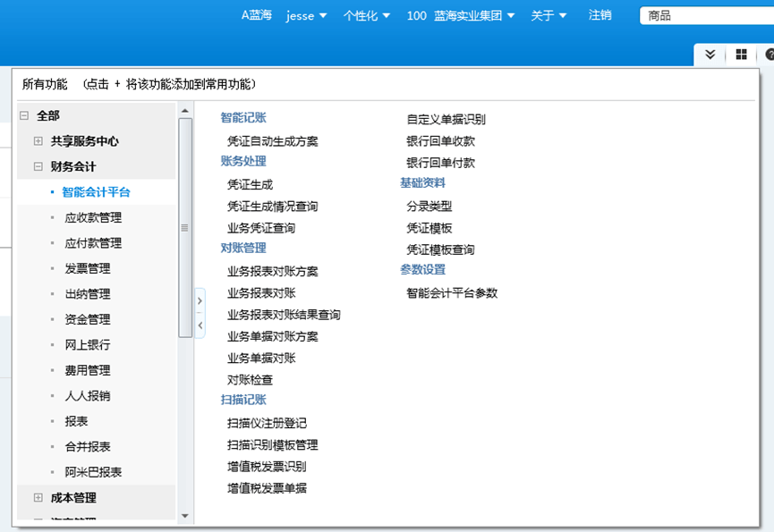This screenshot has height=532, width=774.
Task: Select 智能会计平台 in the tree
Action: click(97, 192)
